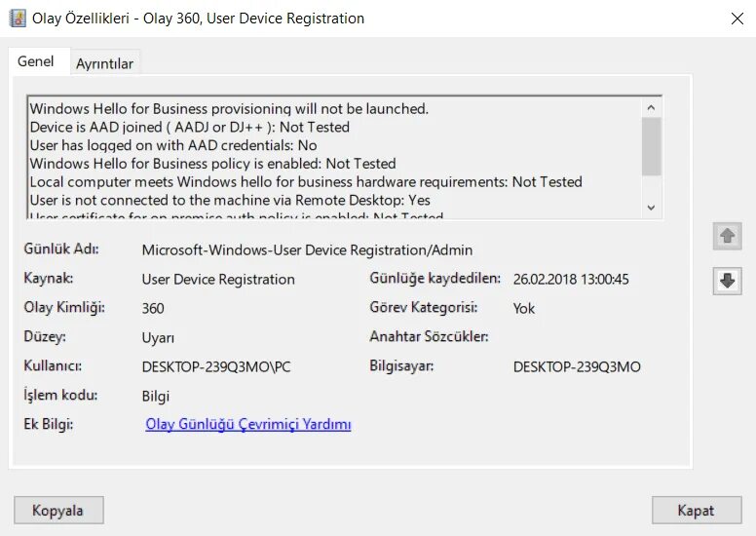Go to previous event with up arrow button
The width and height of the screenshot is (756, 536).
(x=727, y=235)
